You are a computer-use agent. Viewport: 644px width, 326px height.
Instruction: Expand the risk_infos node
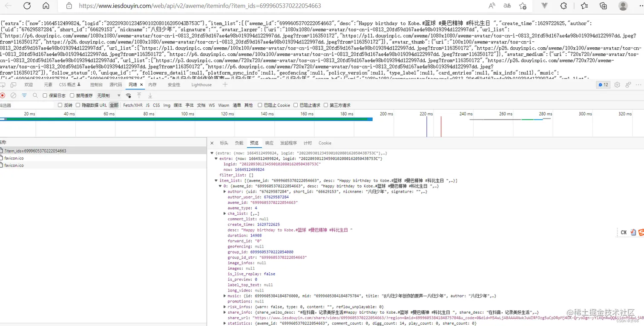tap(225, 307)
